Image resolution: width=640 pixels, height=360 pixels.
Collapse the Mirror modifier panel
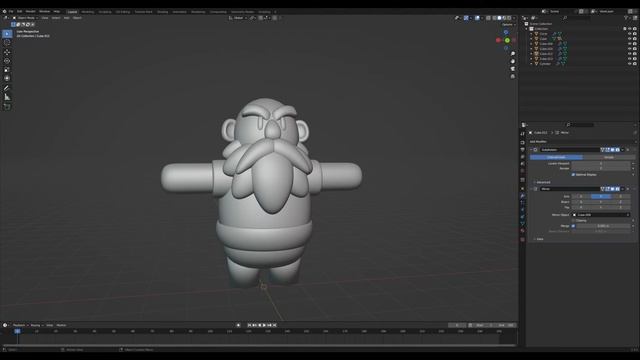(531, 189)
